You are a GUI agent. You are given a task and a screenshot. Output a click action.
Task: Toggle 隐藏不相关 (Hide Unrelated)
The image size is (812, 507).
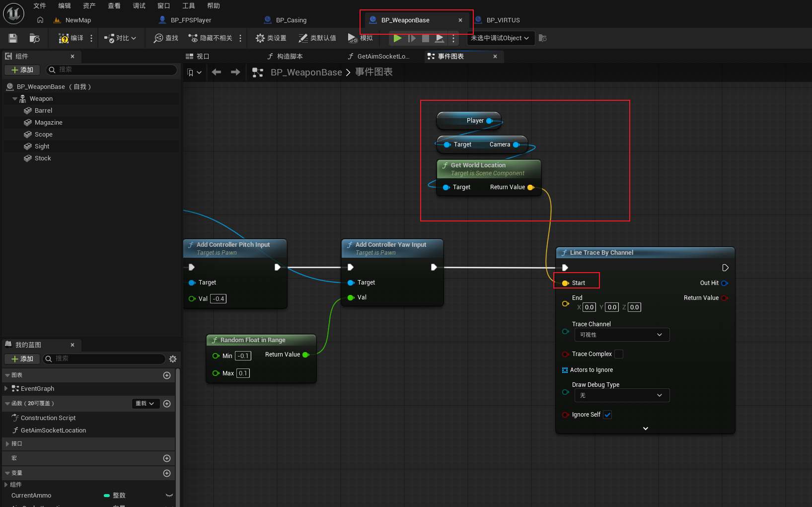(210, 38)
